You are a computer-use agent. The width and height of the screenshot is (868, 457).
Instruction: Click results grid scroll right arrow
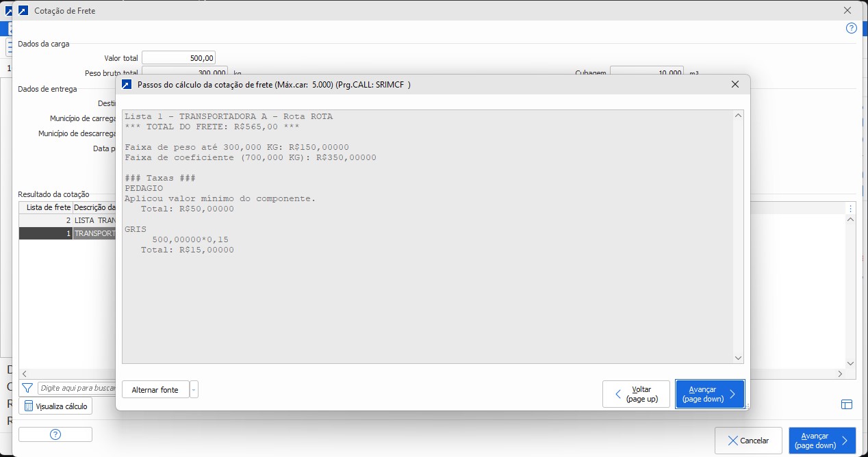pos(841,374)
